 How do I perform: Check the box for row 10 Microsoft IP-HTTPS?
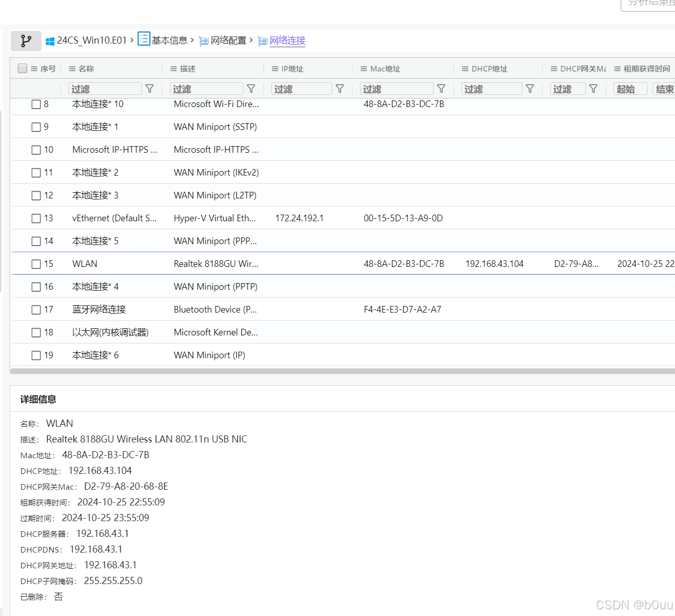pos(36,150)
